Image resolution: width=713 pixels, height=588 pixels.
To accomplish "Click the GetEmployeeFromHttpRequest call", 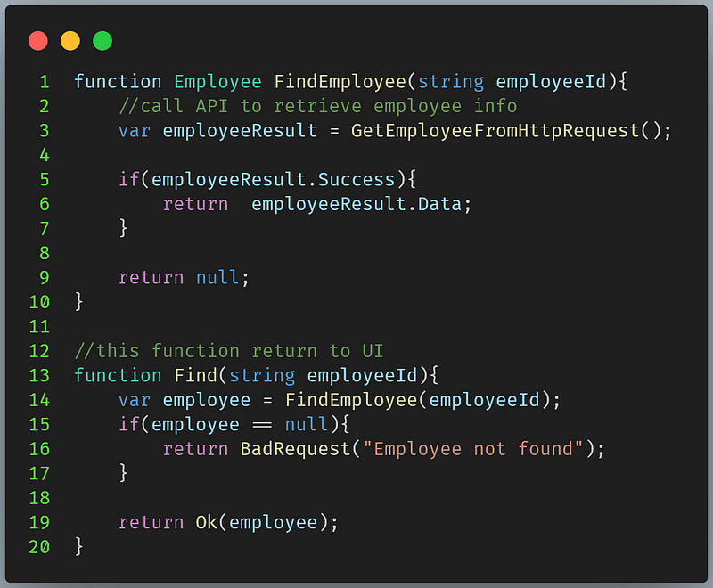I will point(496,131).
